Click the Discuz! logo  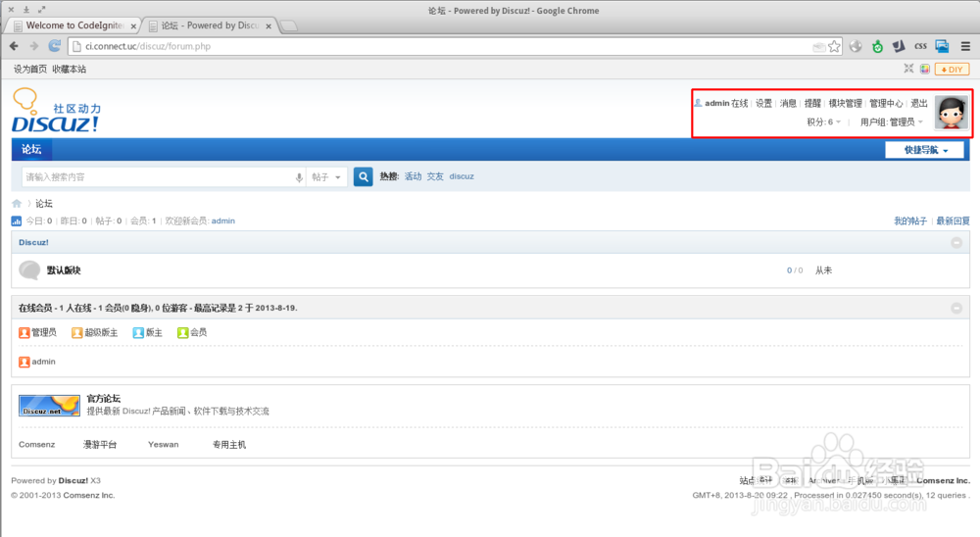coord(56,111)
